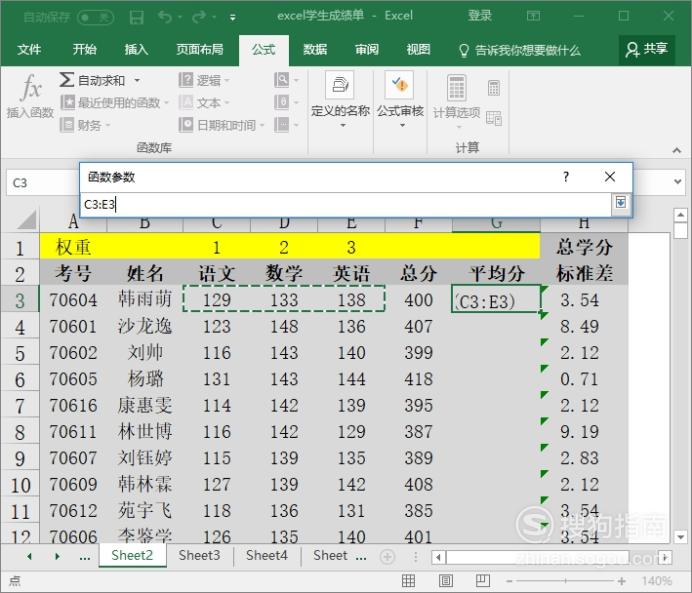Switch to the Insert tab
Viewport: 692px width, 593px height.
(136, 49)
